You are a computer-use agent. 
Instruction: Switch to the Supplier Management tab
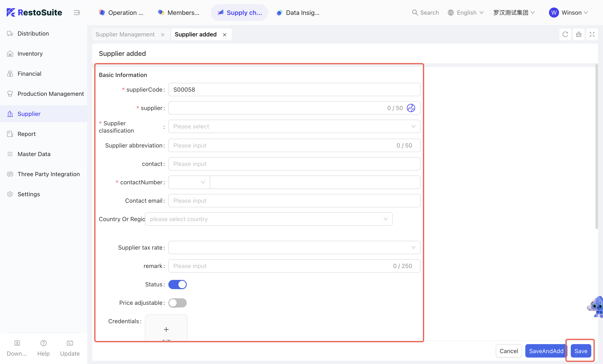pos(125,35)
